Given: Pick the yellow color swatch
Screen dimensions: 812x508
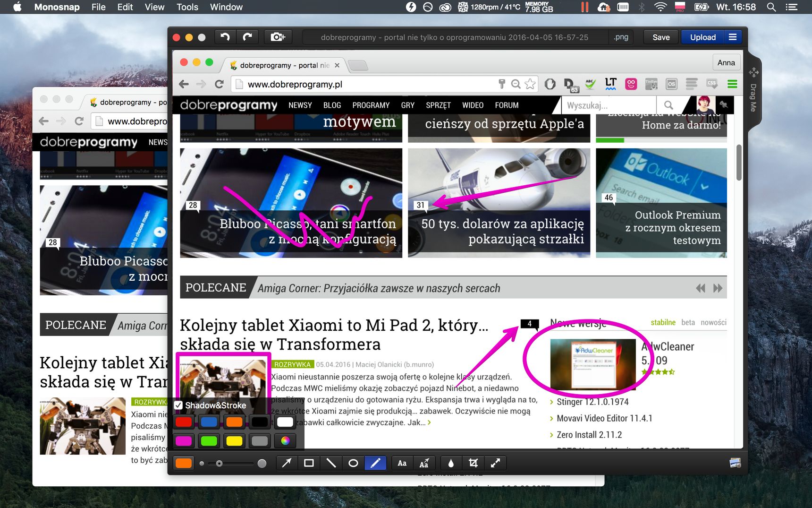Looking at the screenshot, I should click(234, 441).
